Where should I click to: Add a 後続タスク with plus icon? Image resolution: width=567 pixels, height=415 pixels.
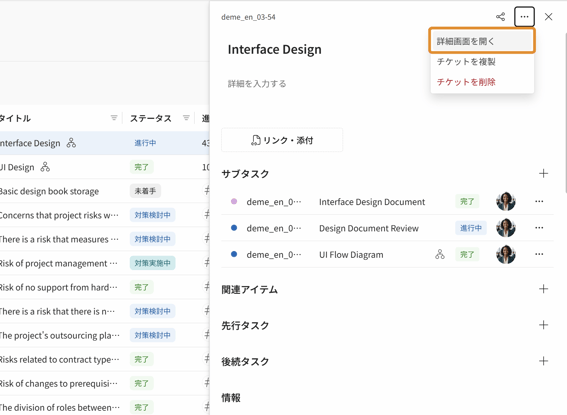pyautogui.click(x=543, y=361)
